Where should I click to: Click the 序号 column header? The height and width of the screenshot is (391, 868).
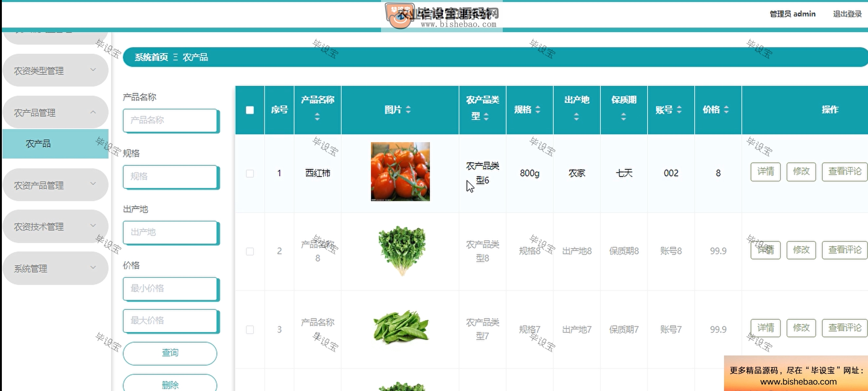click(279, 109)
